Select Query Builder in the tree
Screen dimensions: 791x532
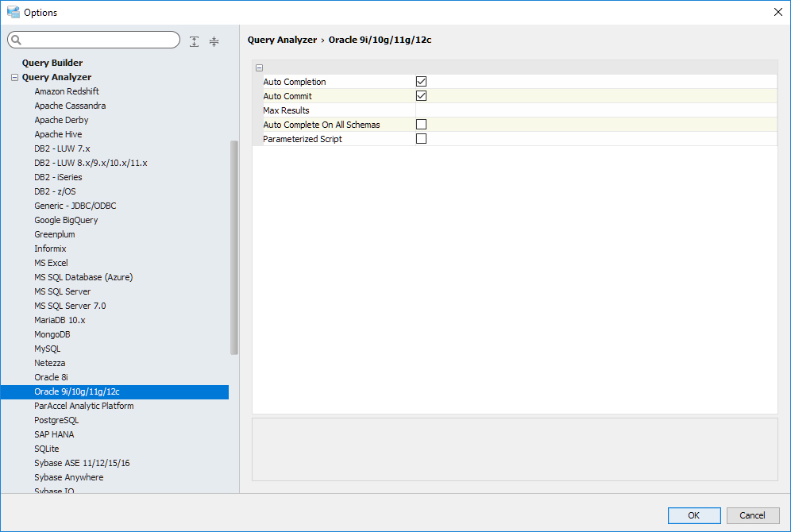(52, 63)
